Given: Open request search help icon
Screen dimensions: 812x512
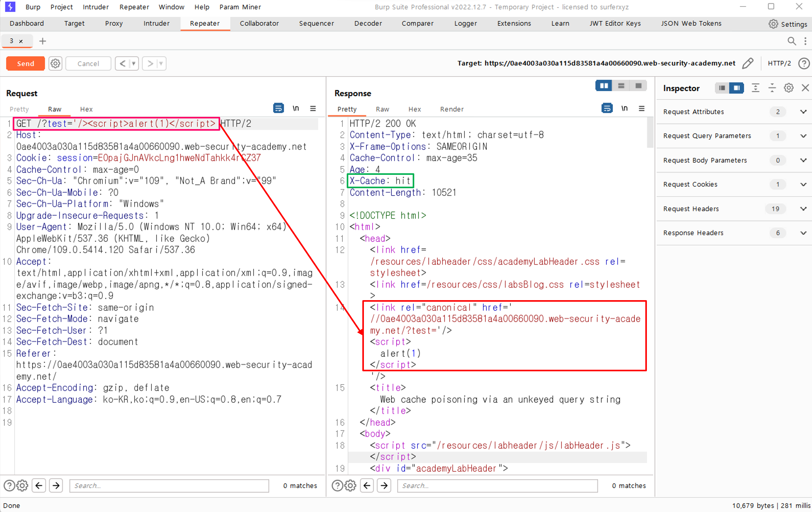Looking at the screenshot, I should (9, 486).
